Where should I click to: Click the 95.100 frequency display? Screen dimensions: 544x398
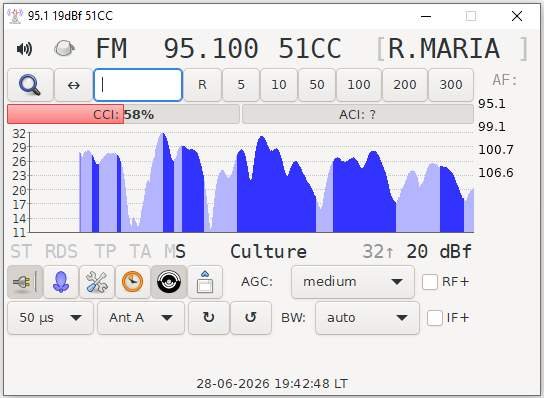211,49
